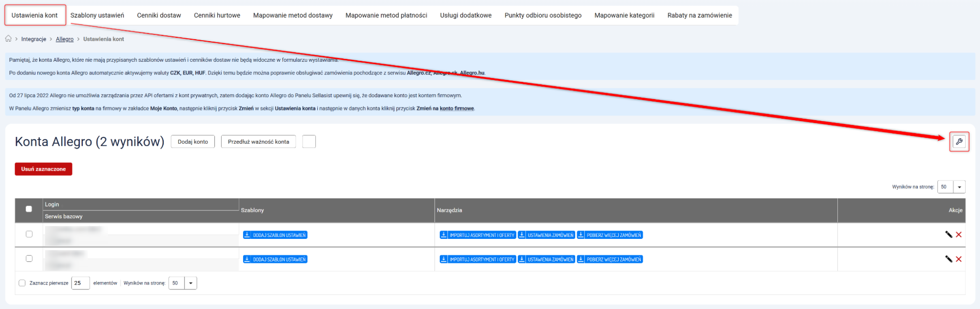Open the Cenniki dostaw tab

coord(159,15)
